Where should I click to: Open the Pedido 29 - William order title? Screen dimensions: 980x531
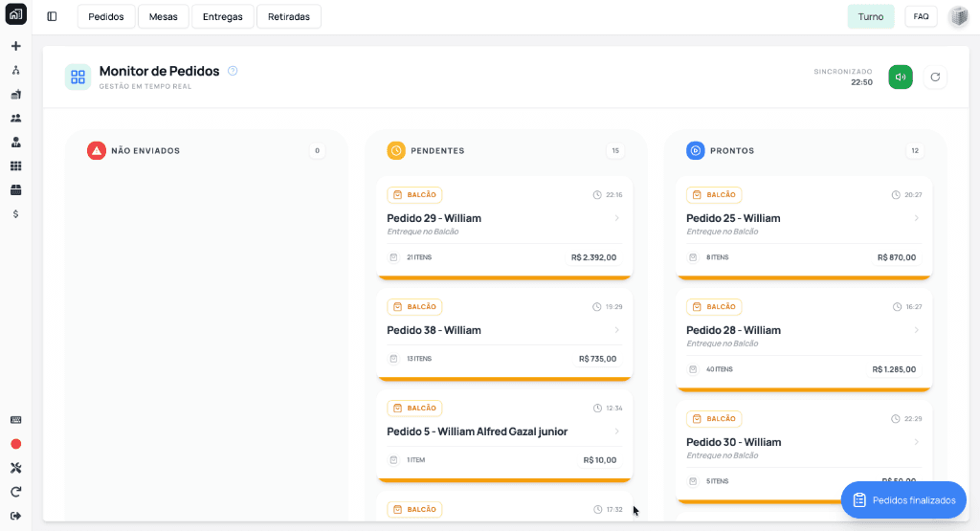pyautogui.click(x=434, y=218)
